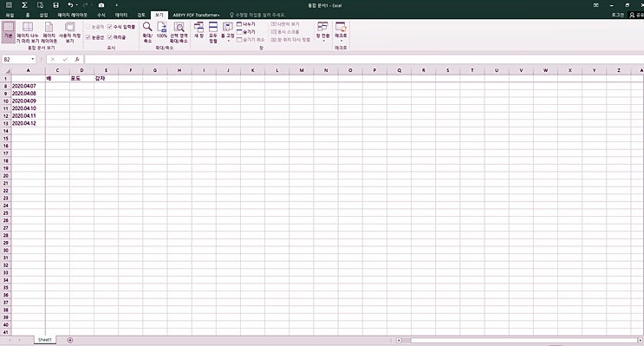Click the horizontal scrollbar thumb
This screenshot has width=644, height=346.
524,340
